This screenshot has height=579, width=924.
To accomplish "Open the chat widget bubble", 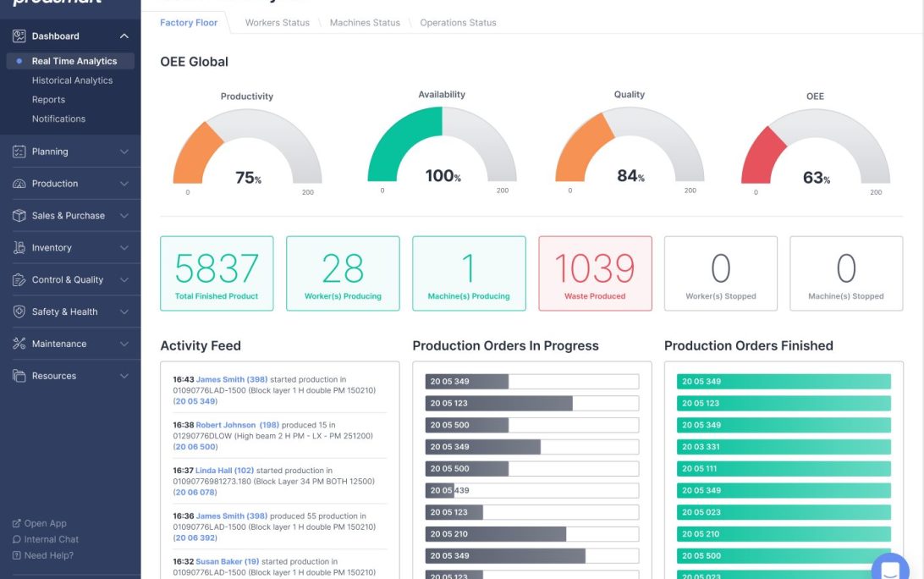I will [x=889, y=568].
